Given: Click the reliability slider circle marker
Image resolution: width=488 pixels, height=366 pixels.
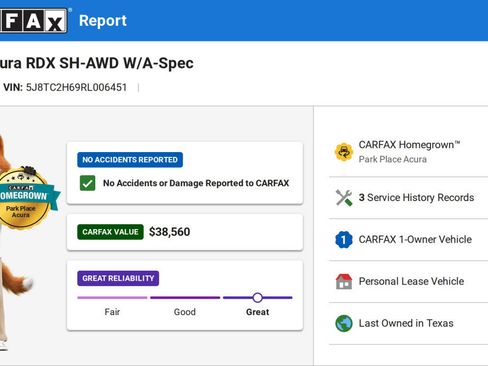Looking at the screenshot, I should (x=257, y=297).
